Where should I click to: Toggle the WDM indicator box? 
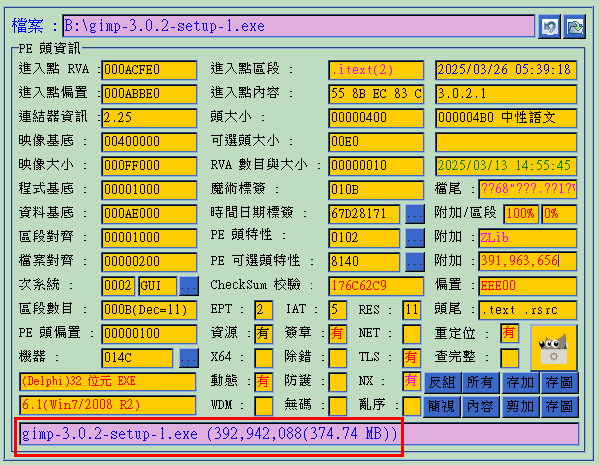(264, 406)
